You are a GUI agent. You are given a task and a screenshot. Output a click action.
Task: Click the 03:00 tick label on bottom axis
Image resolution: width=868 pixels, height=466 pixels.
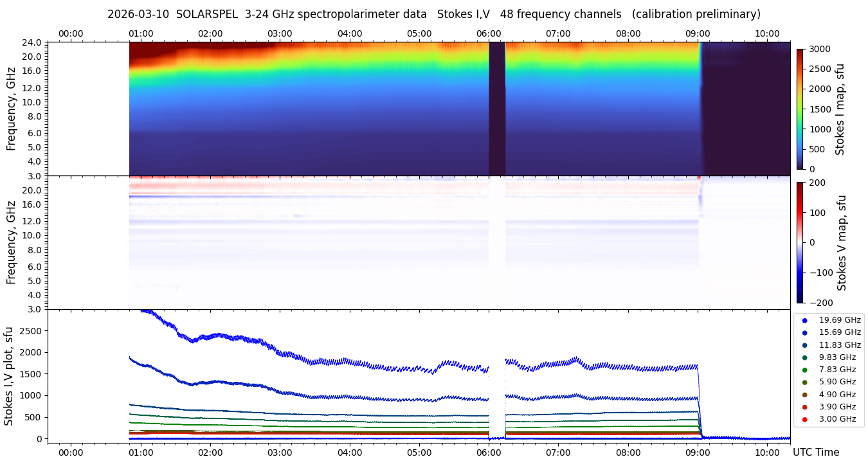(x=280, y=453)
